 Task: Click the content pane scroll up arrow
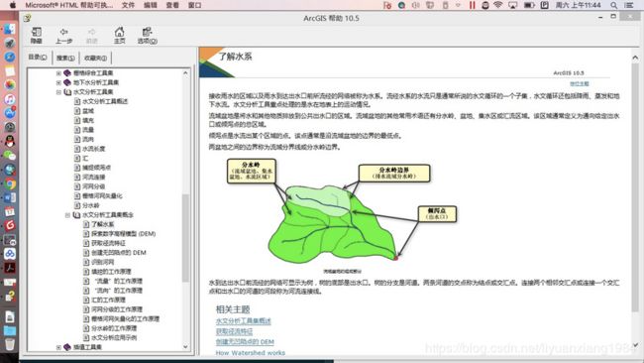pos(635,58)
